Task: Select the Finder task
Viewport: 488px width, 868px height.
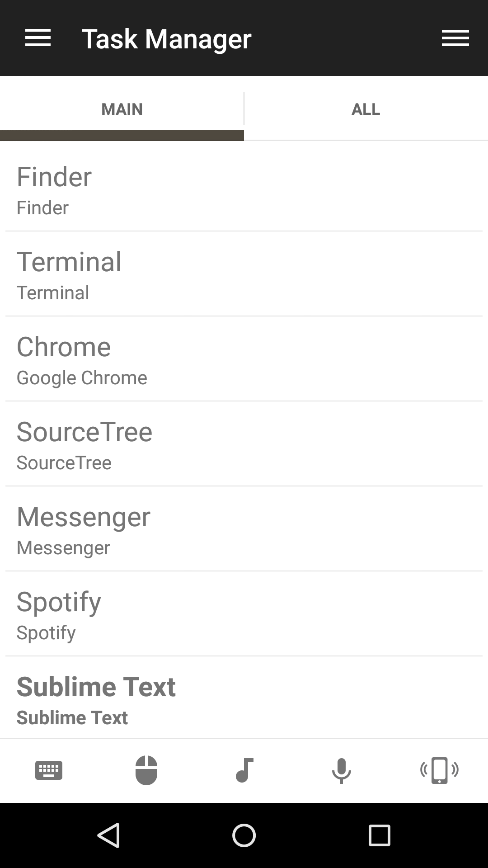Action: point(244,189)
